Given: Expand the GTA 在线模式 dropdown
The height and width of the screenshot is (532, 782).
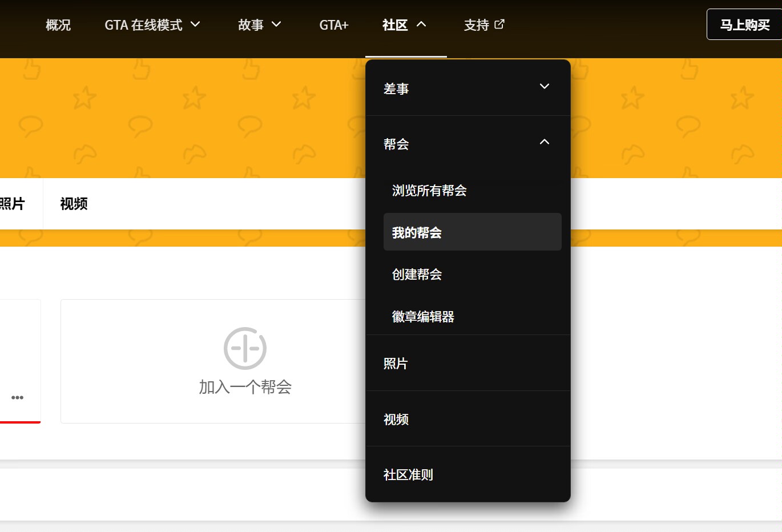Looking at the screenshot, I should [152, 25].
